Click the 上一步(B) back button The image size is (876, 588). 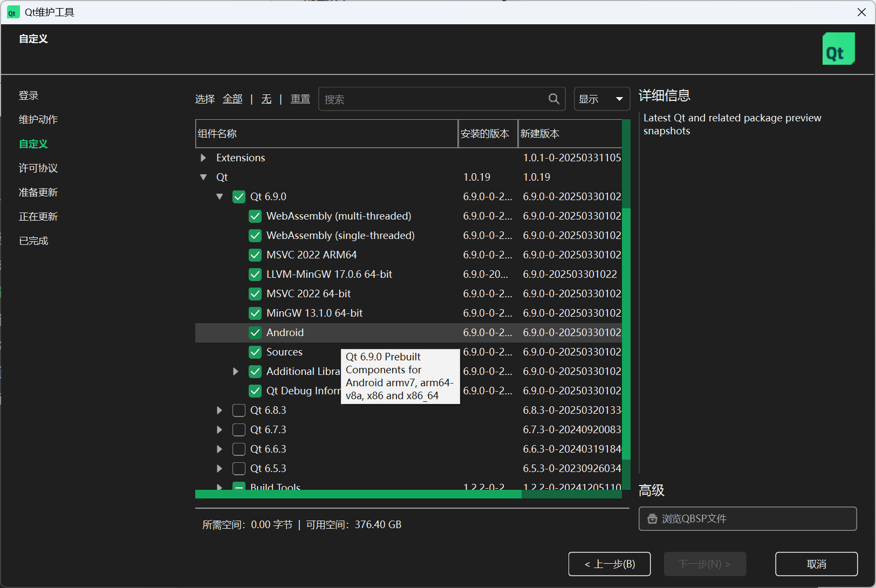[x=610, y=564]
